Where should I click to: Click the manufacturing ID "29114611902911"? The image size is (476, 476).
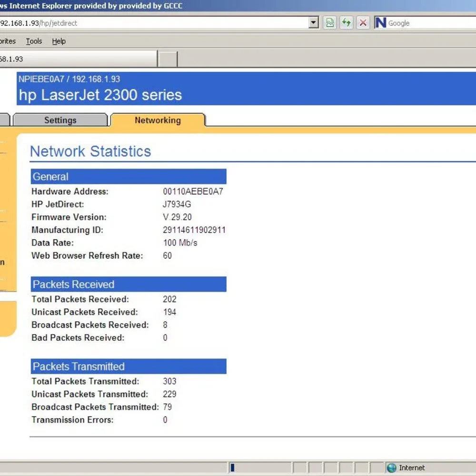[194, 230]
